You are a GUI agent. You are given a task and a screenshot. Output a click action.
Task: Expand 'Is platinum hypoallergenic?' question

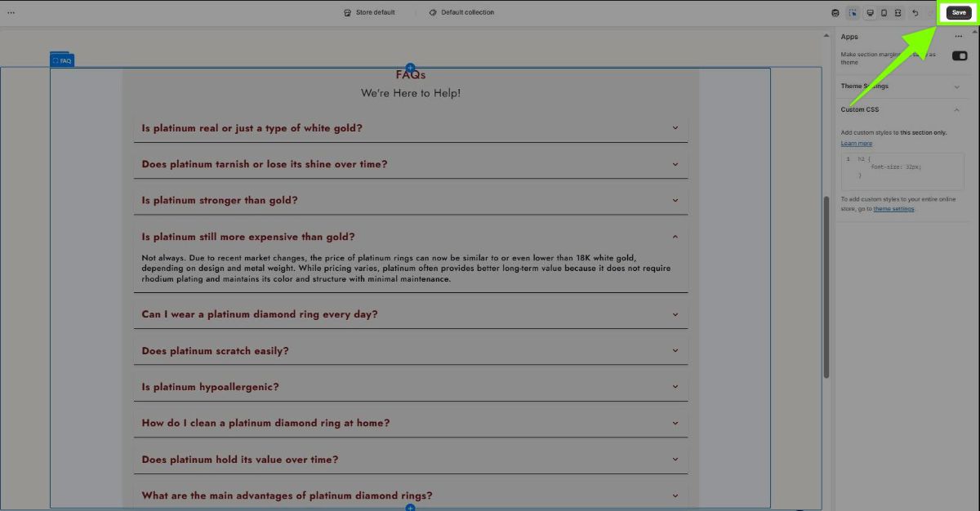pos(675,387)
